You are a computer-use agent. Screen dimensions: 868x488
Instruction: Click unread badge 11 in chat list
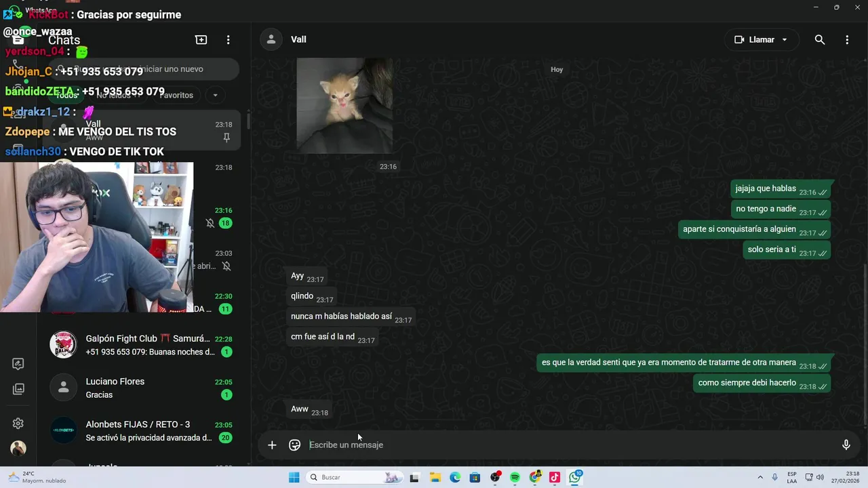225,309
